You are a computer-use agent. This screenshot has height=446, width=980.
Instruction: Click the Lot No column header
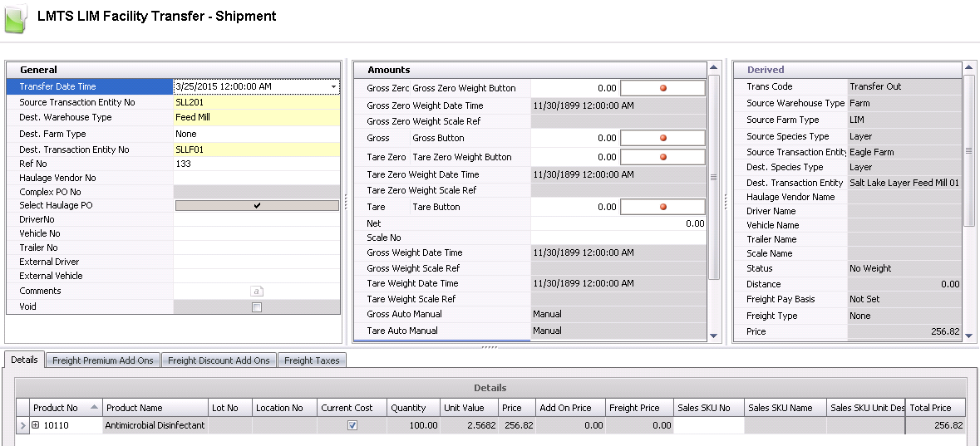(x=230, y=408)
